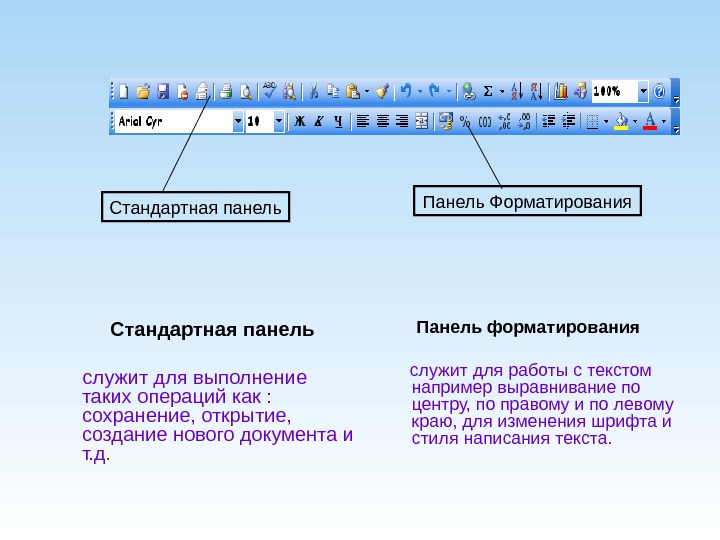The height and width of the screenshot is (540, 720).
Task: Paste with the clipboard icon
Action: (353, 91)
